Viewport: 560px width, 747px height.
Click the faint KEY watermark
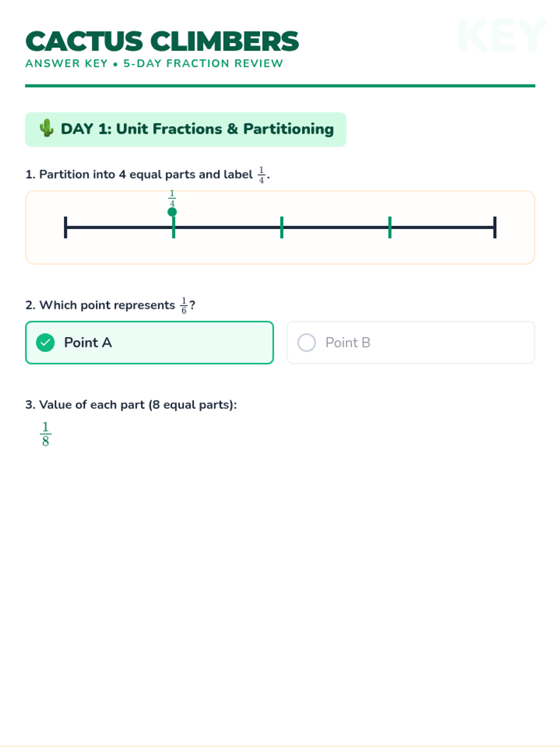pyautogui.click(x=501, y=36)
